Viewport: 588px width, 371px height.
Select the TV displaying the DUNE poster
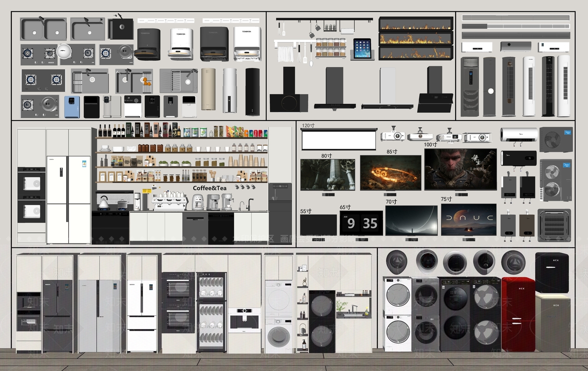click(x=469, y=220)
